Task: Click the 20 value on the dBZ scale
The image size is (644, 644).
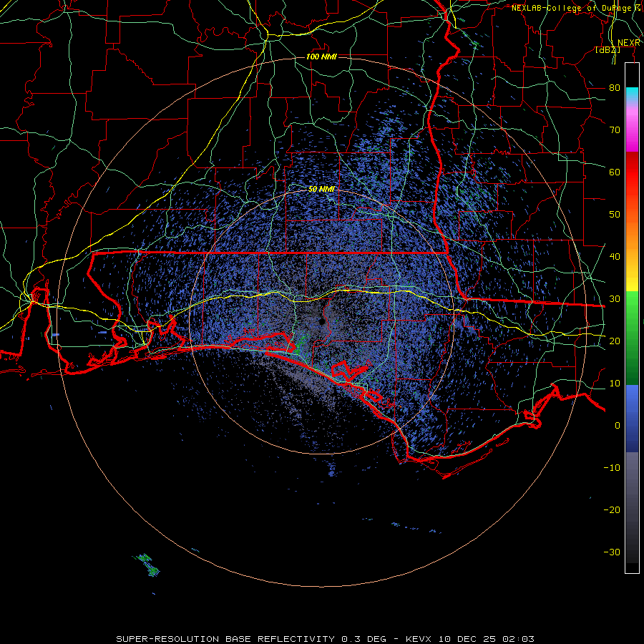Action: (x=615, y=341)
